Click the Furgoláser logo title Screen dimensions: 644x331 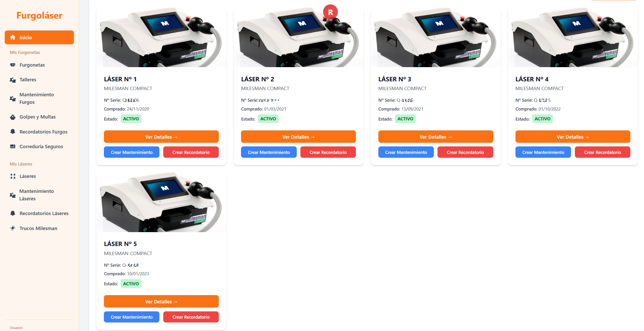click(39, 15)
